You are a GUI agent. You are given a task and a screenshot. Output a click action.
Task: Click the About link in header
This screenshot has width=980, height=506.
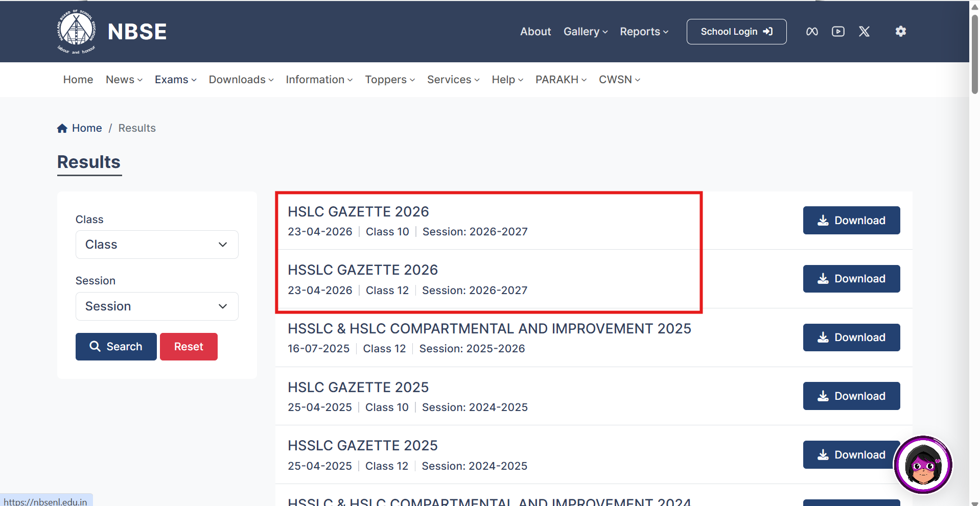535,32
